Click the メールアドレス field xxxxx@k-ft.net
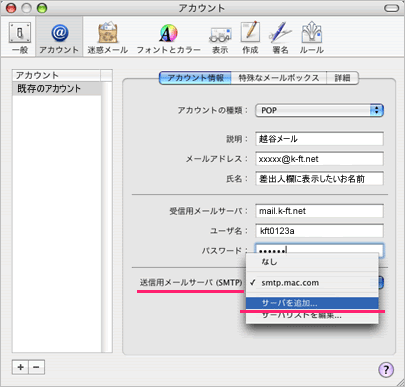405x387 pixels. click(319, 159)
